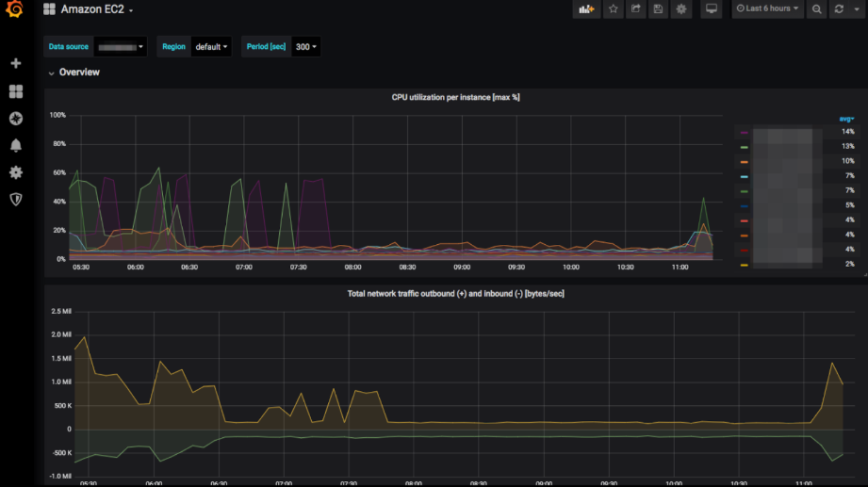This screenshot has width=868, height=487.
Task: Click the Add panel icon
Action: click(586, 8)
